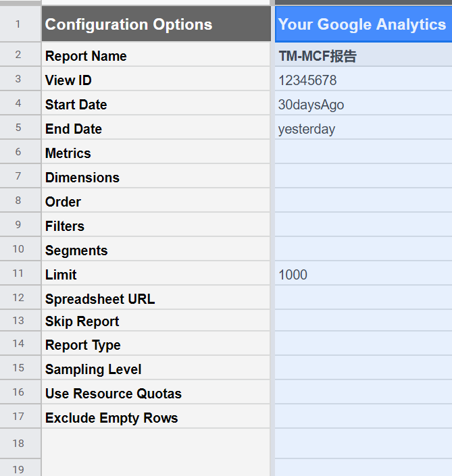Viewport: 452px width, 476px height.
Task: Select the Skip Report label cell
Action: 155,321
